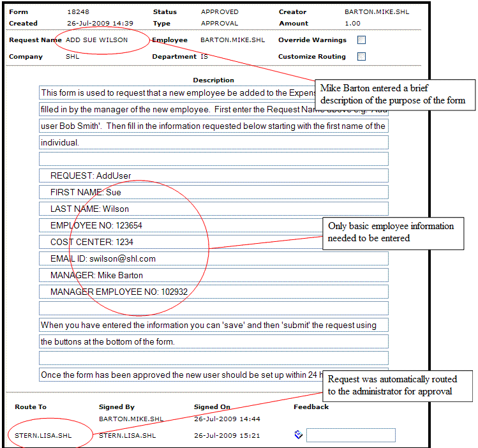This screenshot has width=478, height=448.
Task: Click the 'EMAIL ID: swilson@shl.com' line
Action: [213, 258]
